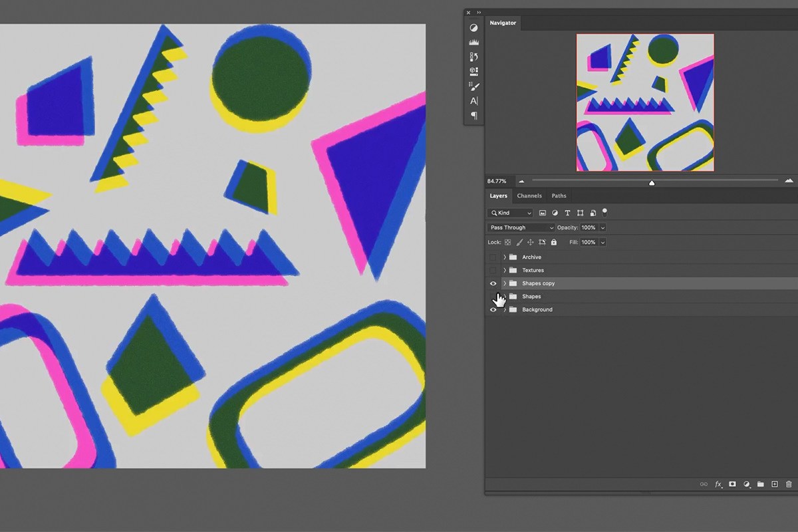
Task: Switch to the Channels tab
Action: 529,196
